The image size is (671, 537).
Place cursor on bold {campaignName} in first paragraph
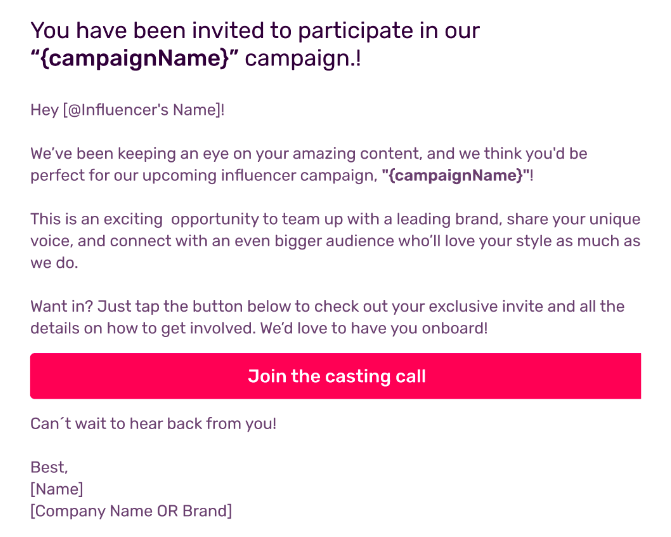pyautogui.click(x=456, y=175)
